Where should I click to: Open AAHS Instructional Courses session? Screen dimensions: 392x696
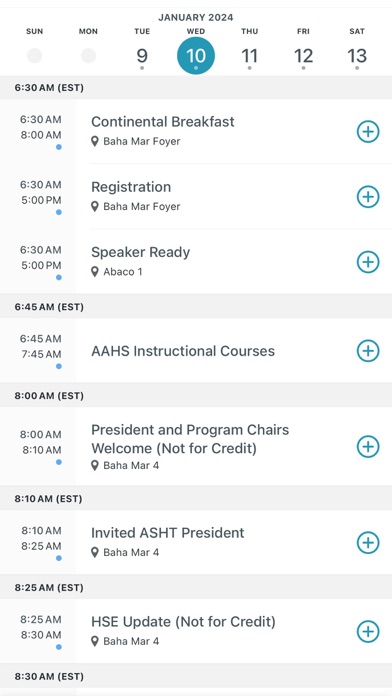pos(183,351)
